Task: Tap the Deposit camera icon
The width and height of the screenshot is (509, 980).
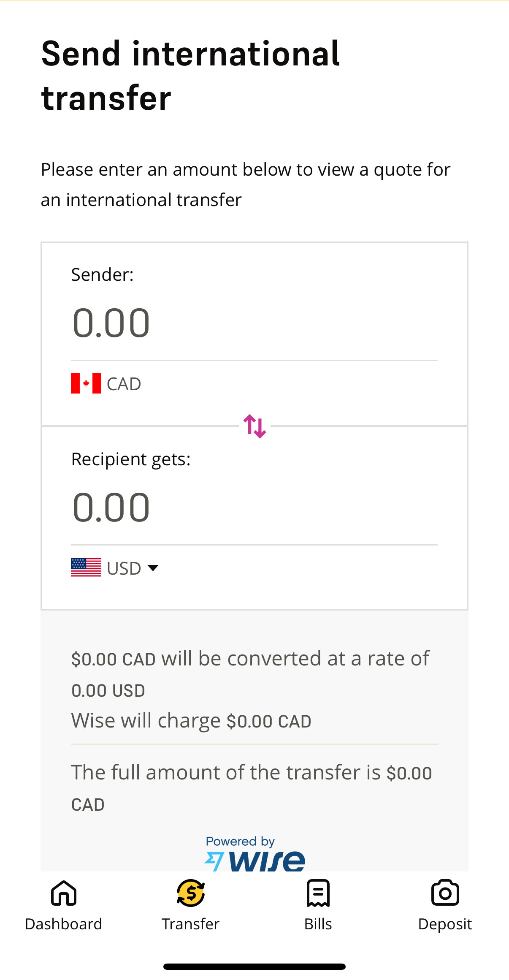Action: click(x=445, y=893)
